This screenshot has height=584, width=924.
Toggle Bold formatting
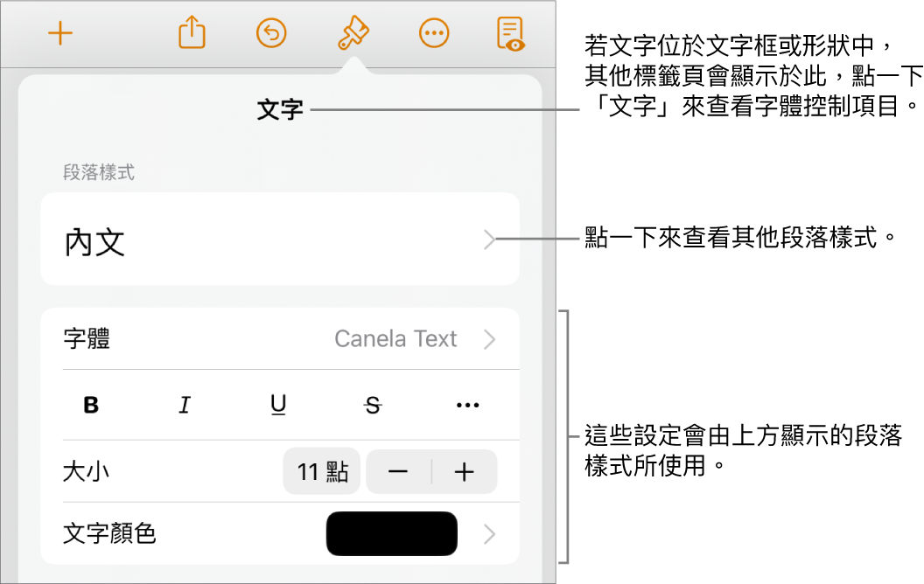pos(91,405)
